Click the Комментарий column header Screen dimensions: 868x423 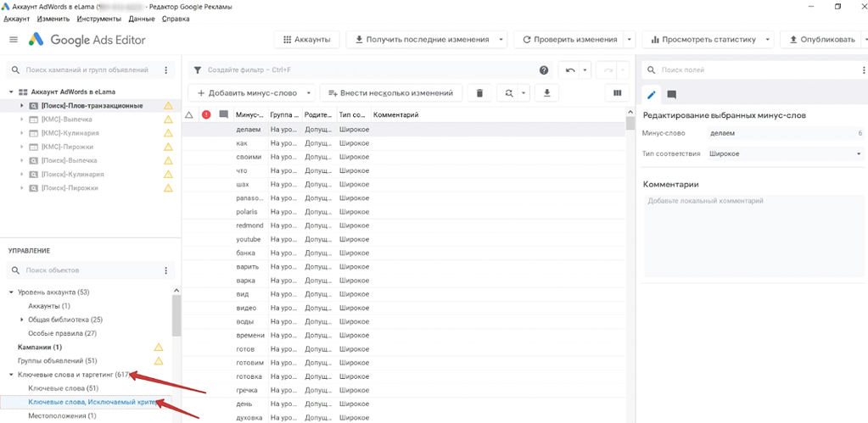[395, 115]
